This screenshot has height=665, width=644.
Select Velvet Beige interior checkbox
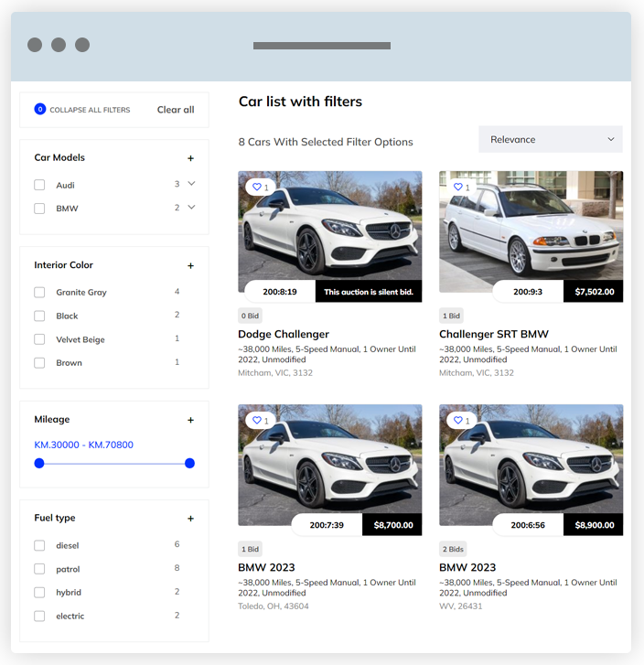(39, 339)
